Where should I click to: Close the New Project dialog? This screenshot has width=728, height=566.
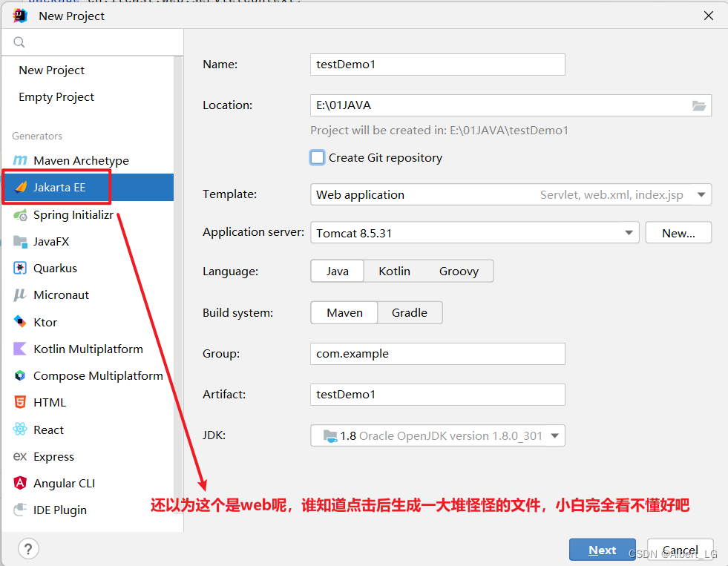coord(709,16)
